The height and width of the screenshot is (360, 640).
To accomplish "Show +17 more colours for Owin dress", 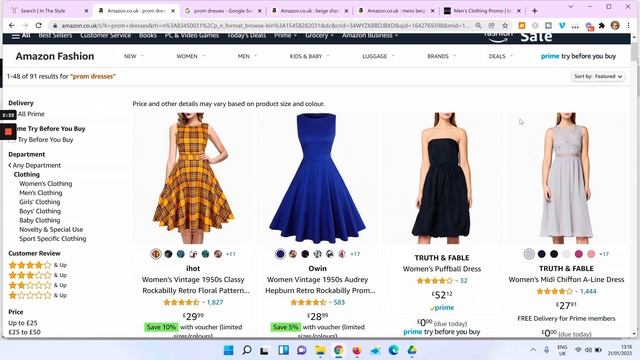I will tap(355, 254).
